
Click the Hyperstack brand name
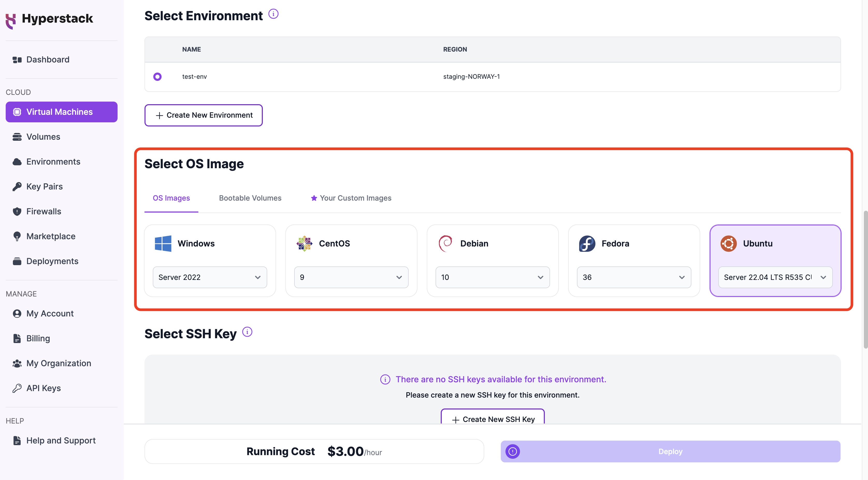[x=57, y=19]
